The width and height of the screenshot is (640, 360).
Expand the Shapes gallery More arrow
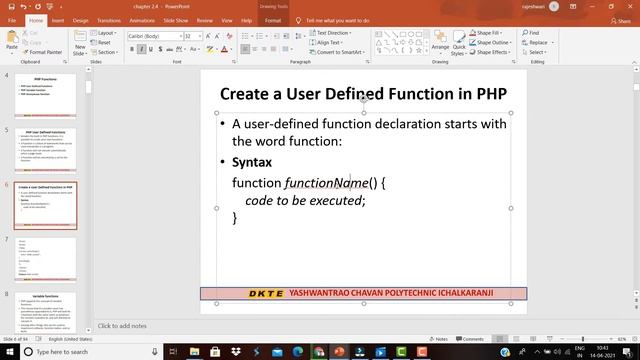point(427,51)
